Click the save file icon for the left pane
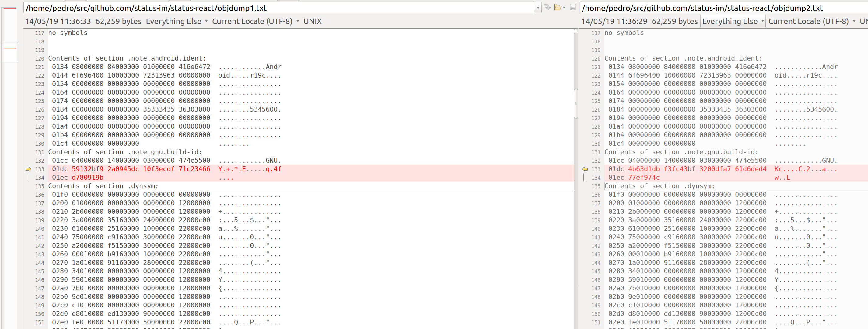 [572, 7]
